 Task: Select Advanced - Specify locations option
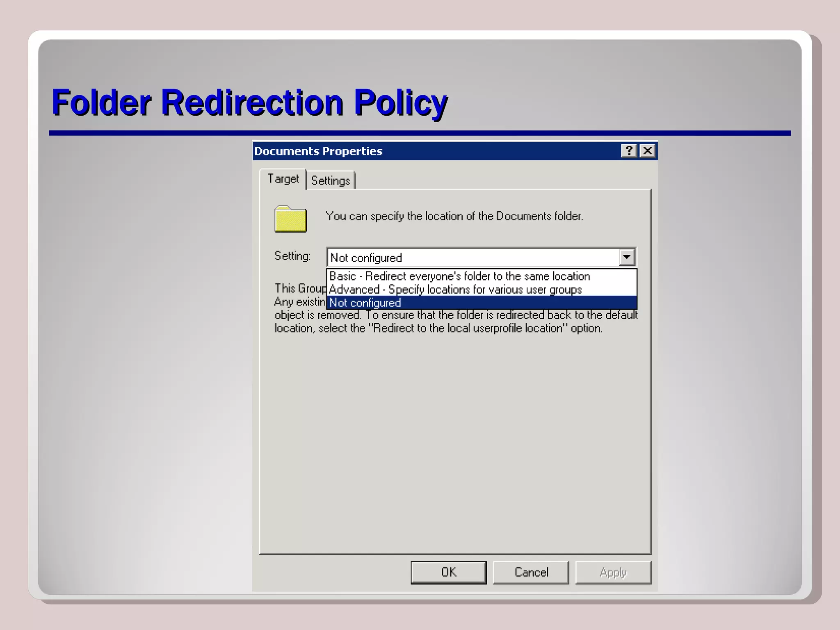click(x=482, y=289)
